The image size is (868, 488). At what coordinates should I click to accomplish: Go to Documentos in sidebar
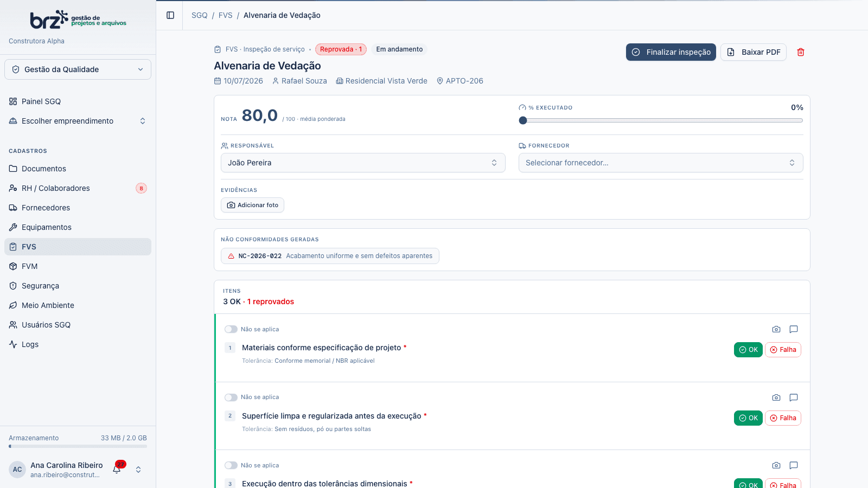[x=78, y=169]
